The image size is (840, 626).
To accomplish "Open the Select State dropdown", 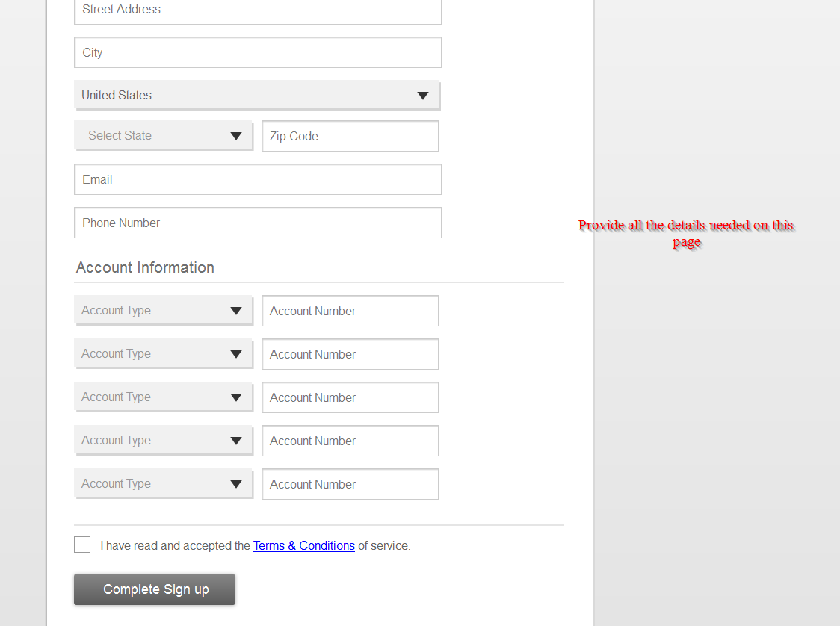I will click(x=164, y=135).
